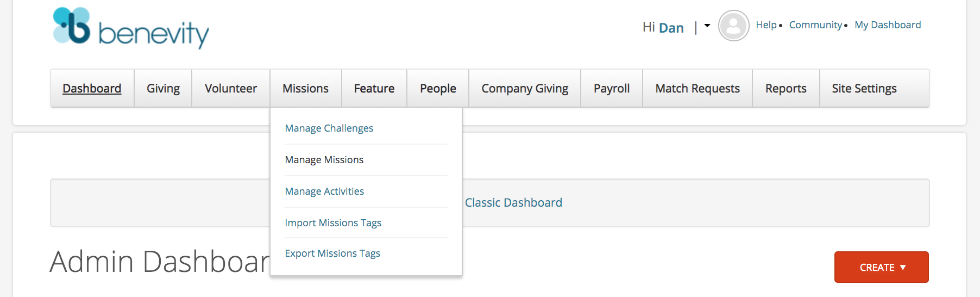Open the Volunteer menu

(x=231, y=88)
